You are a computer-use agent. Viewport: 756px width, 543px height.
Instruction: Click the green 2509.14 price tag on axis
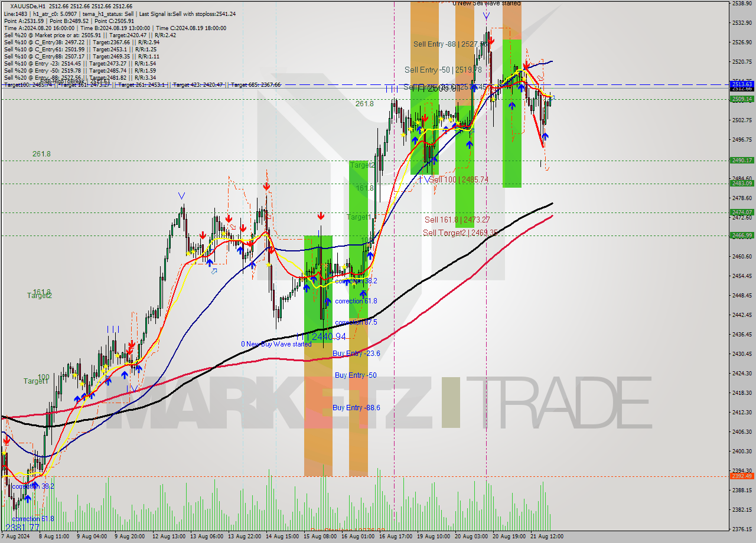[742, 99]
